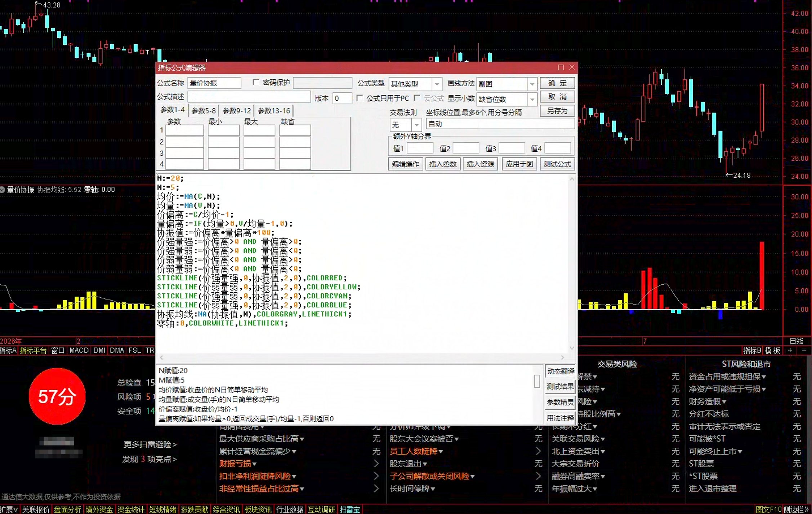This screenshot has height=514, width=812.
Task: Click the 测试结果 side button
Action: tap(560, 387)
